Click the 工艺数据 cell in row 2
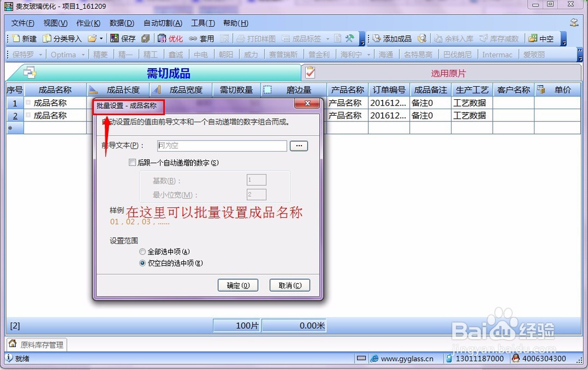The image size is (588, 370). pyautogui.click(x=472, y=115)
